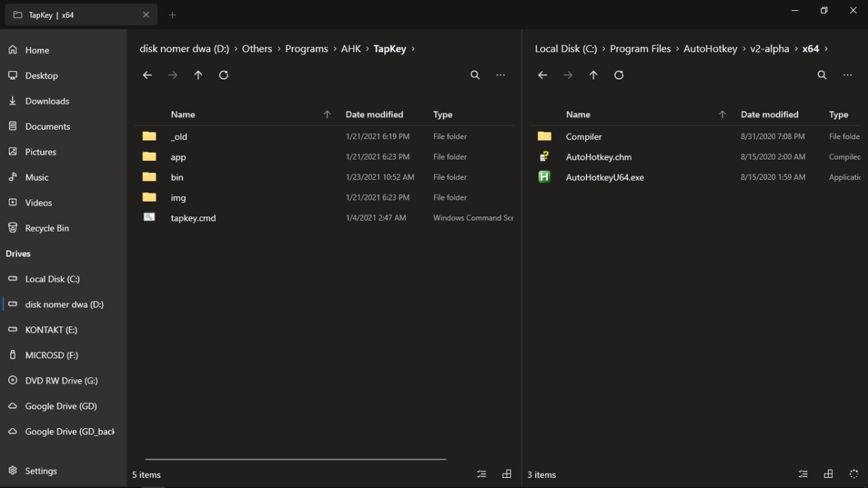Image resolution: width=868 pixels, height=488 pixels.
Task: Open Recycle Bin in the sidebar
Action: coord(64,228)
